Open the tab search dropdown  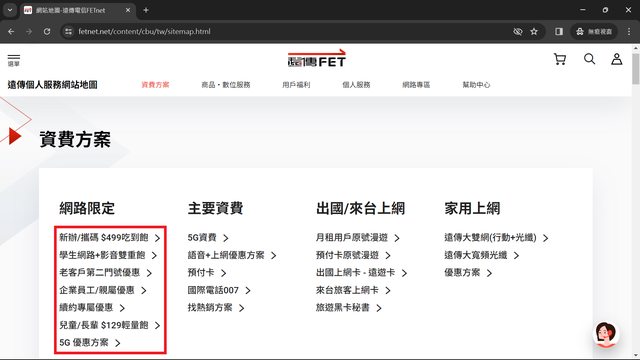click(10, 10)
